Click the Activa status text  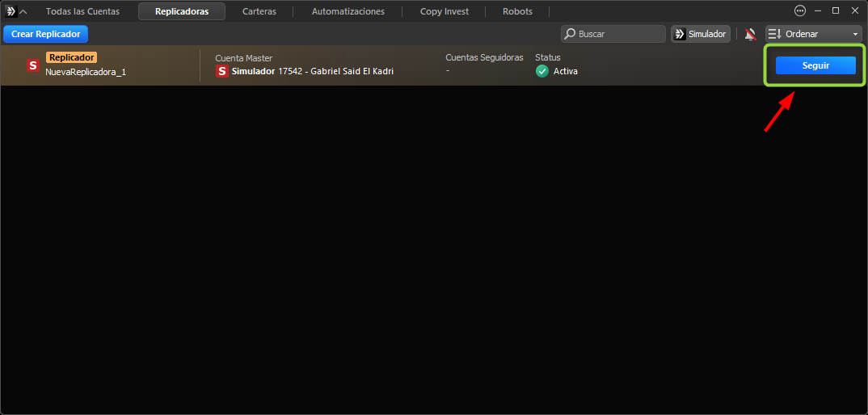pyautogui.click(x=566, y=71)
